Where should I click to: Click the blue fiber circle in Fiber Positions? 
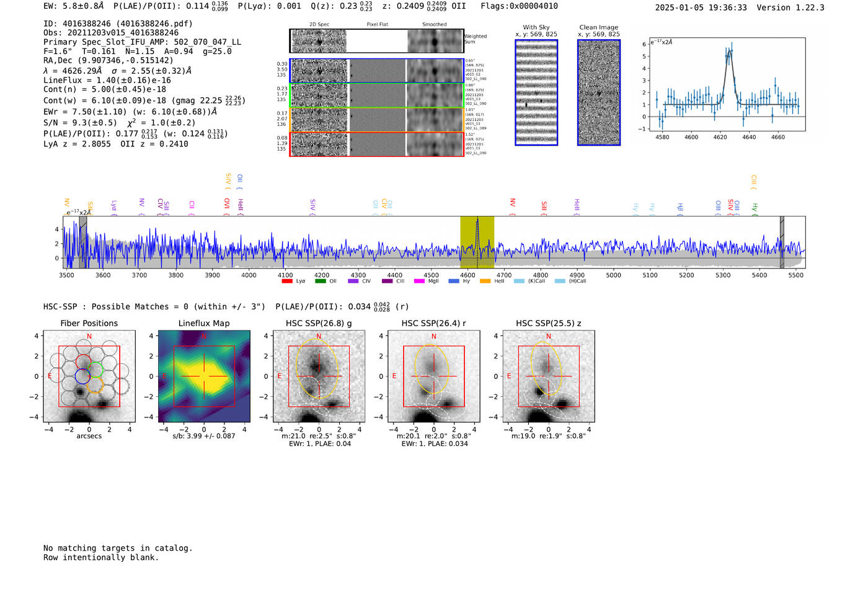click(82, 376)
